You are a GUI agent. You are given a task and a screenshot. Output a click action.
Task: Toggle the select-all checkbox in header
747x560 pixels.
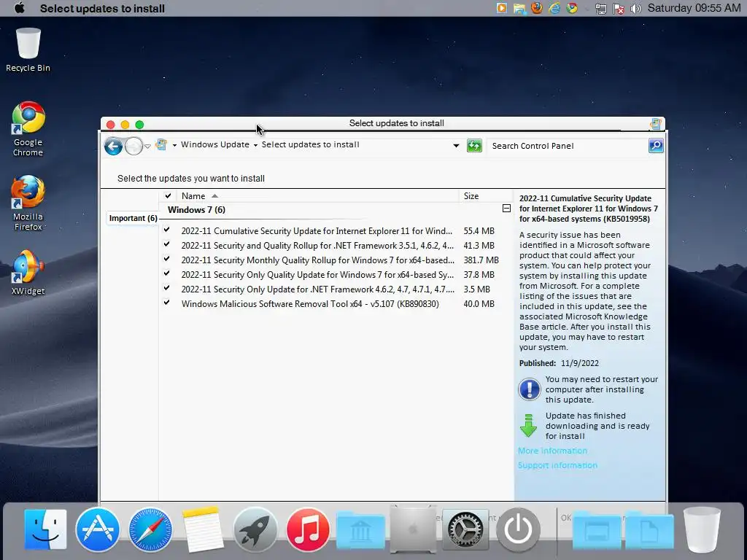(x=168, y=195)
